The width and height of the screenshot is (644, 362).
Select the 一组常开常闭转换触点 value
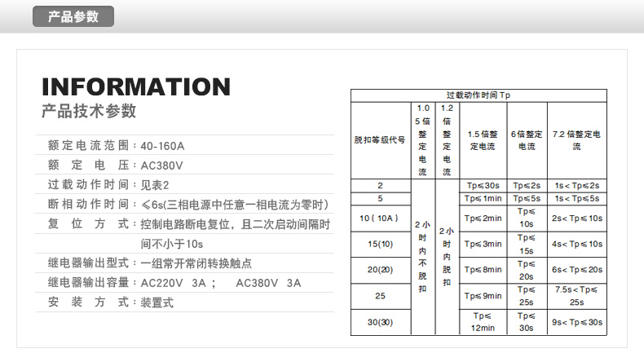point(196,263)
